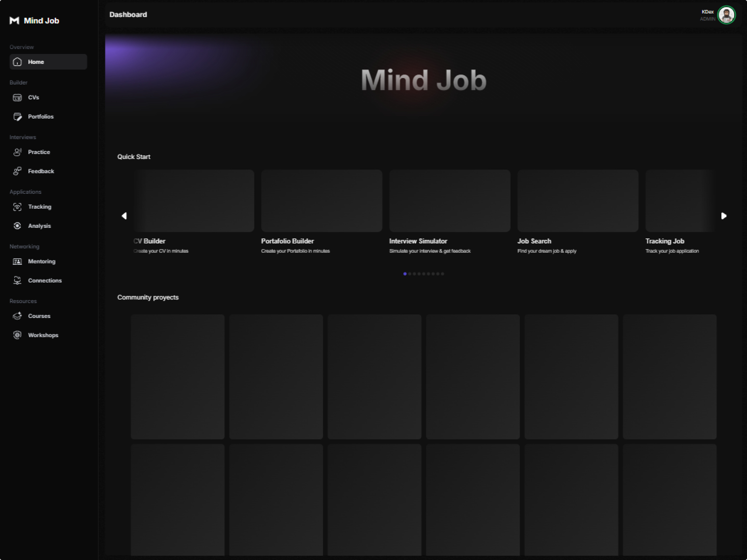Open the KDex admin avatar

tap(726, 15)
